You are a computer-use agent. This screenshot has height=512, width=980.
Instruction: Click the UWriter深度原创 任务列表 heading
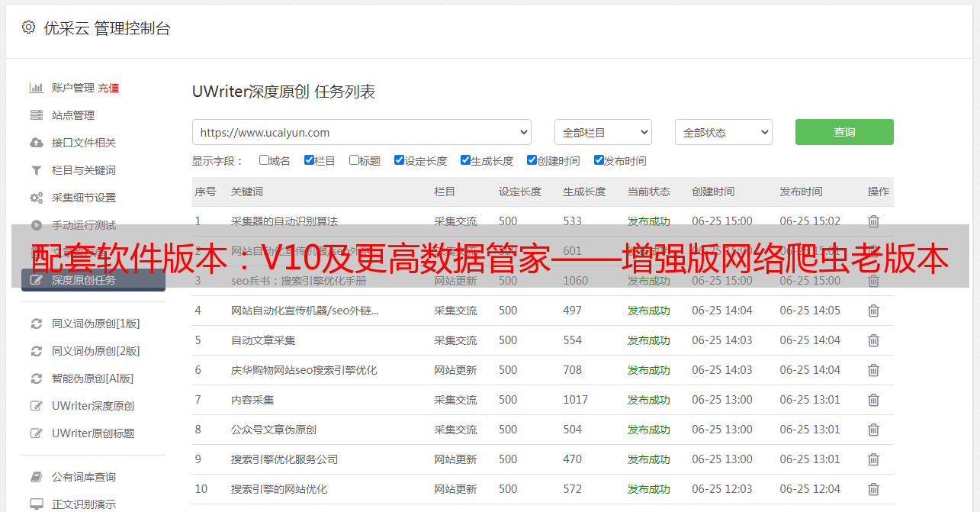pyautogui.click(x=284, y=92)
